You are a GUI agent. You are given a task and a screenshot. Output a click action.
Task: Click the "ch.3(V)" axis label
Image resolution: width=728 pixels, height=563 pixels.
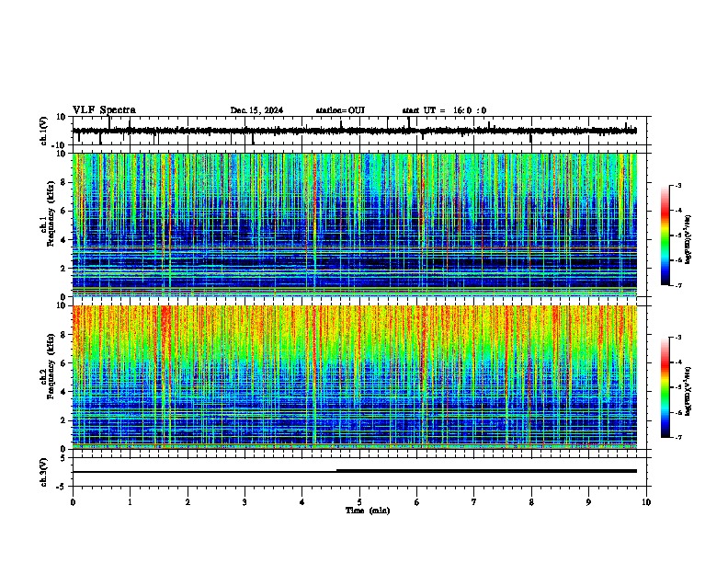pos(44,473)
